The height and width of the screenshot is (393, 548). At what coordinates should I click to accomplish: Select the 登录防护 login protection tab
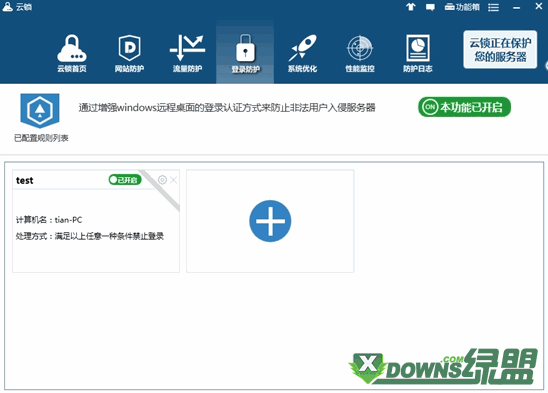(x=245, y=53)
